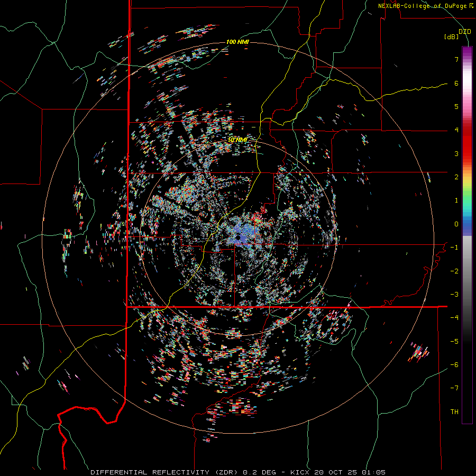
Task: Click the TH threshold label on the scale
Action: point(454,412)
